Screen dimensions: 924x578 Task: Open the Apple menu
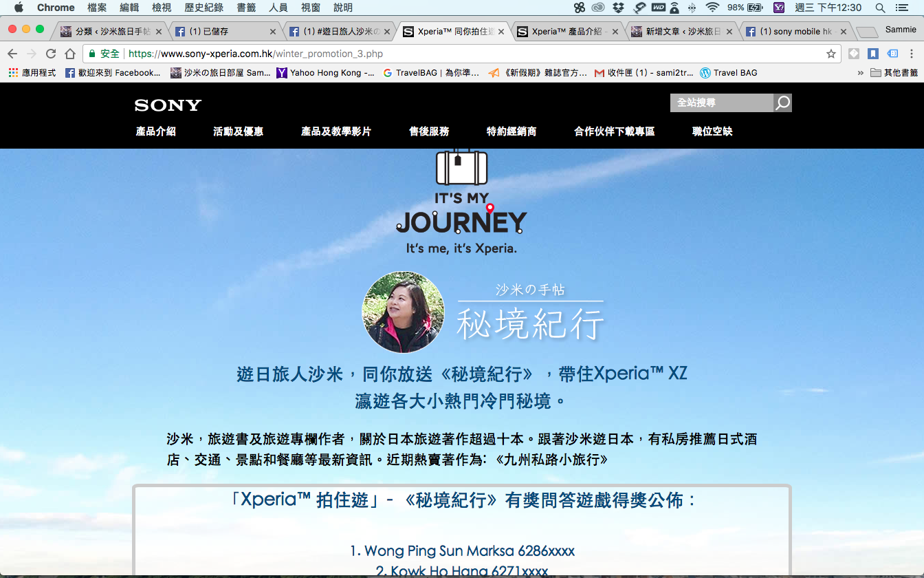click(x=19, y=8)
